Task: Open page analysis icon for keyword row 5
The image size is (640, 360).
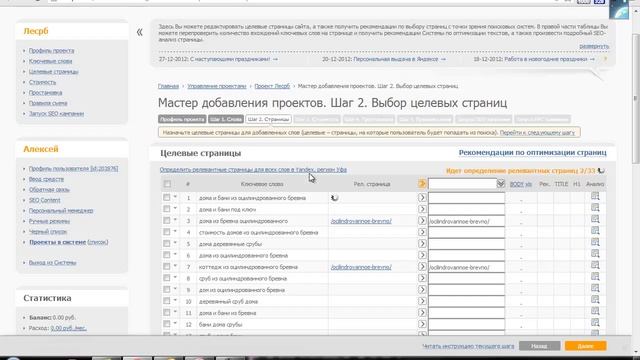Action: point(595,242)
